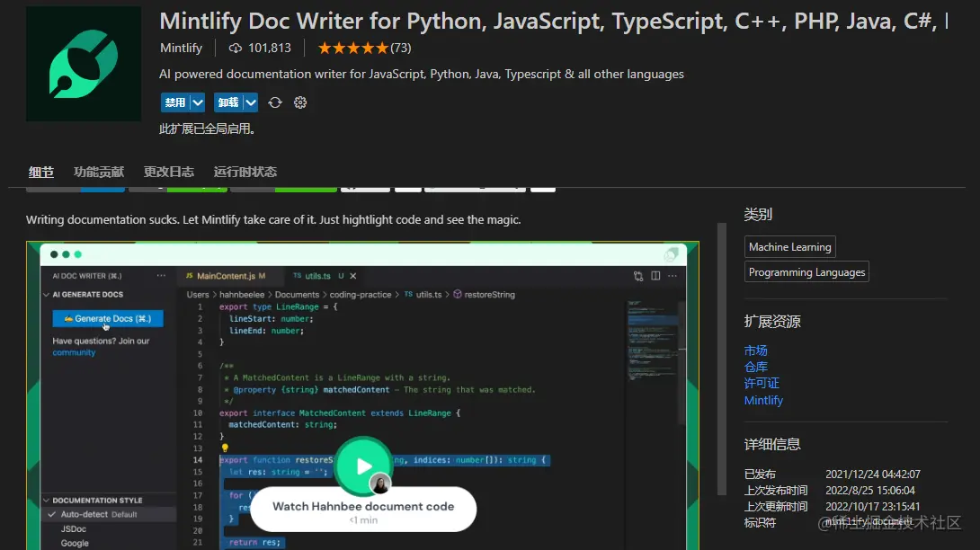Click the green window dot in preview

coord(78,254)
